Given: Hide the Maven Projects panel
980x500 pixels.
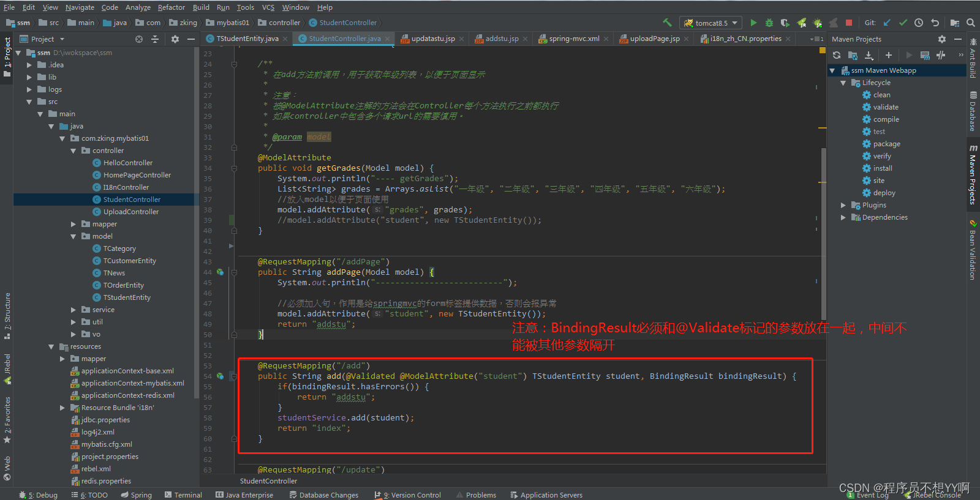Looking at the screenshot, I should click(958, 39).
